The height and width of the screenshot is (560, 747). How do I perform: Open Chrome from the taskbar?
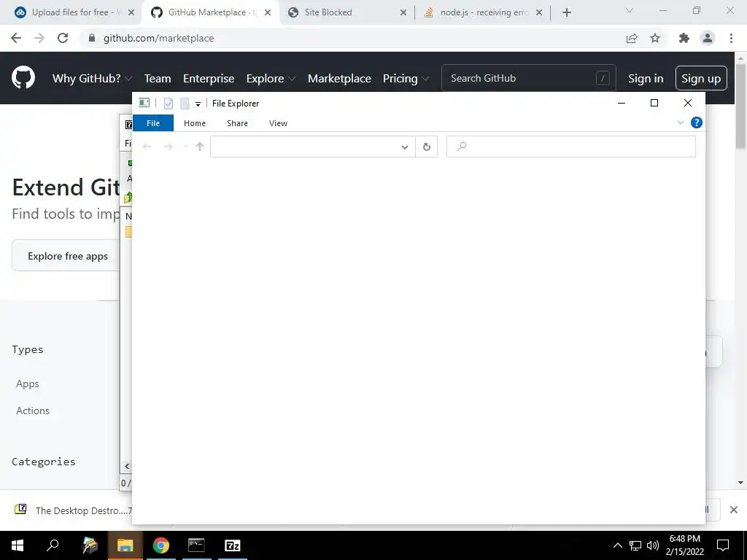coord(161,545)
